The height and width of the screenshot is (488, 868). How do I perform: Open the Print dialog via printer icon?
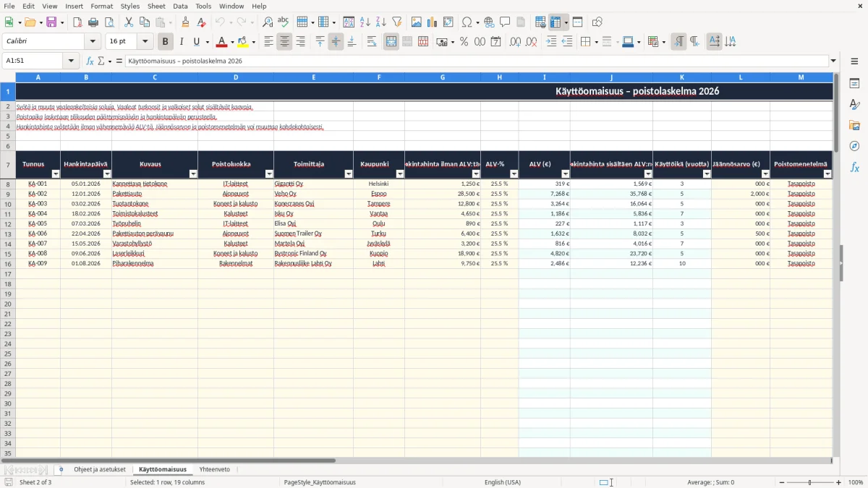(x=93, y=22)
